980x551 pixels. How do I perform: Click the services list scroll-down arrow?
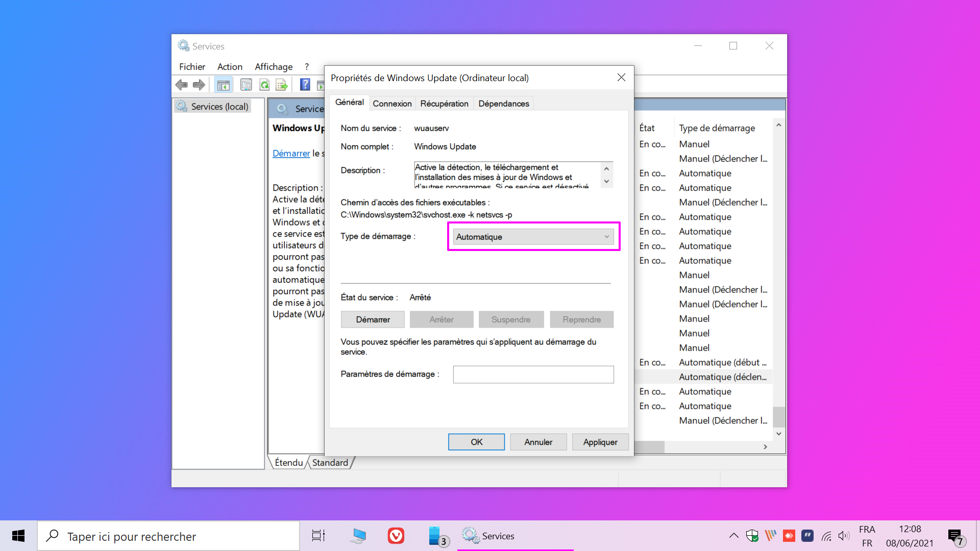click(778, 434)
